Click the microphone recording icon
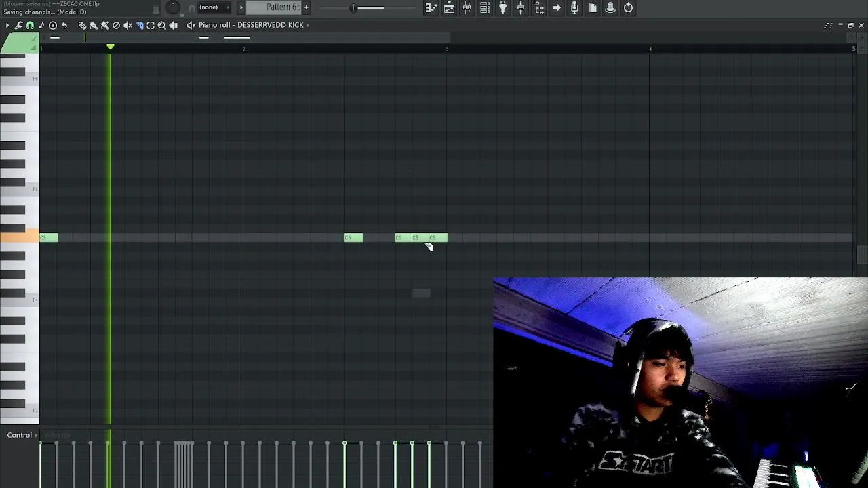 click(574, 7)
